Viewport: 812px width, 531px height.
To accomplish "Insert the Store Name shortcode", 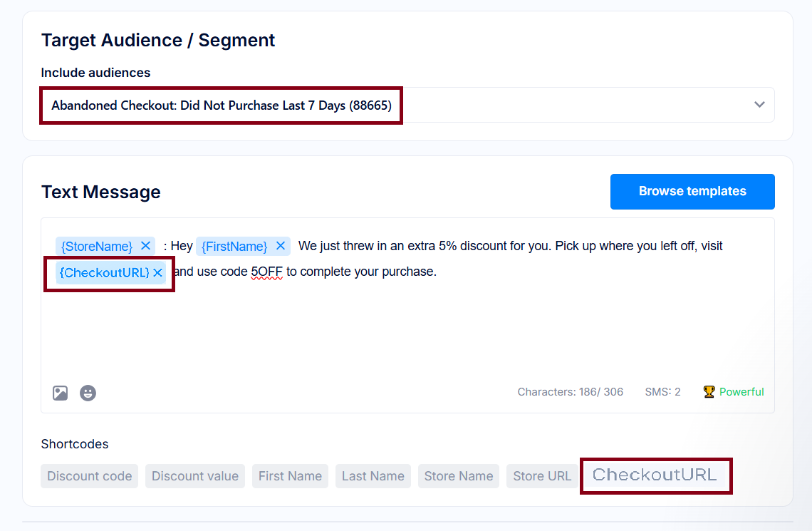I will pyautogui.click(x=459, y=476).
